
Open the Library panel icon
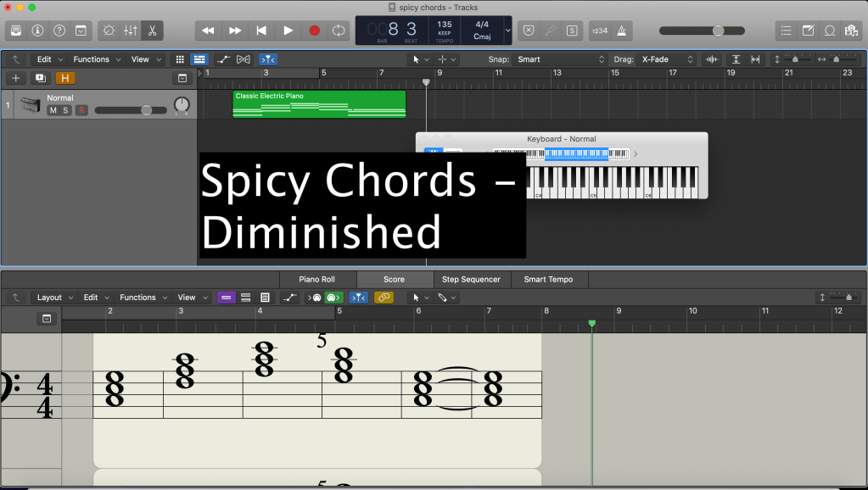[x=16, y=31]
